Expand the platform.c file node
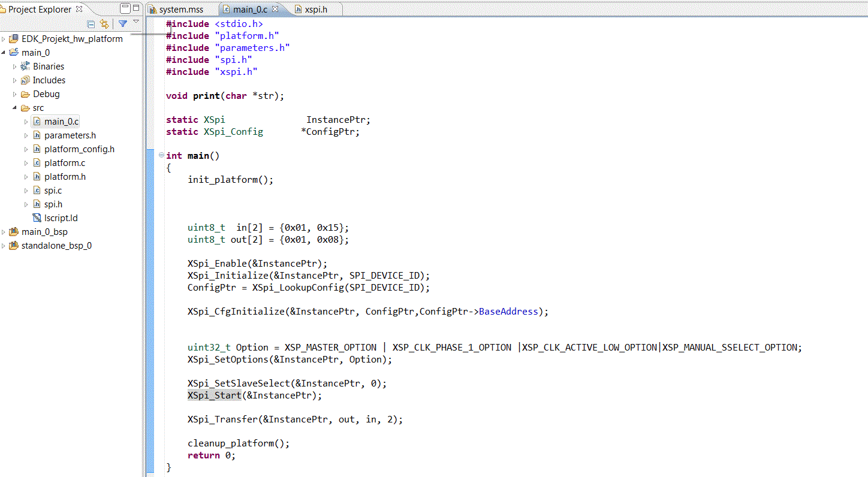Screen dimensions: 868x477 [x=26, y=163]
